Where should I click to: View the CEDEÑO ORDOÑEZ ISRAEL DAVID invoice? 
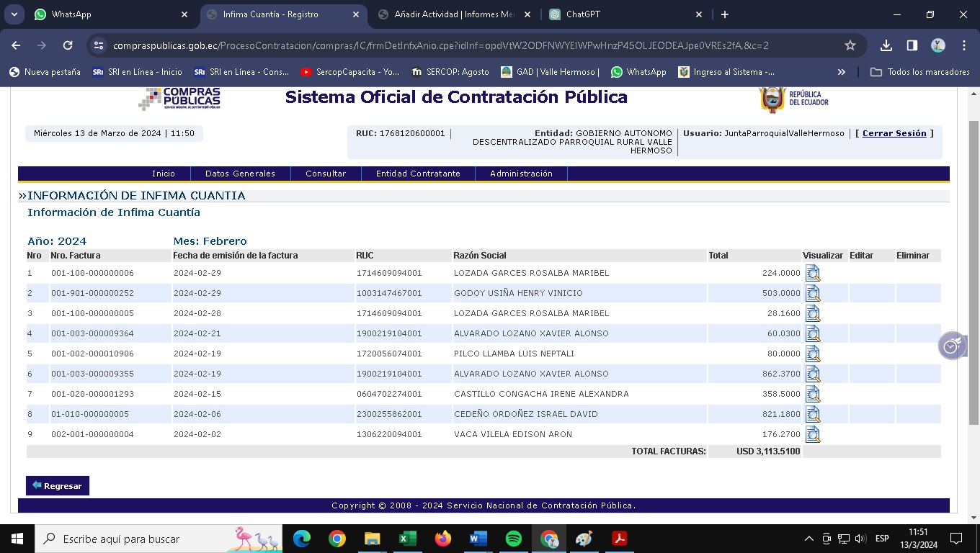tap(813, 414)
